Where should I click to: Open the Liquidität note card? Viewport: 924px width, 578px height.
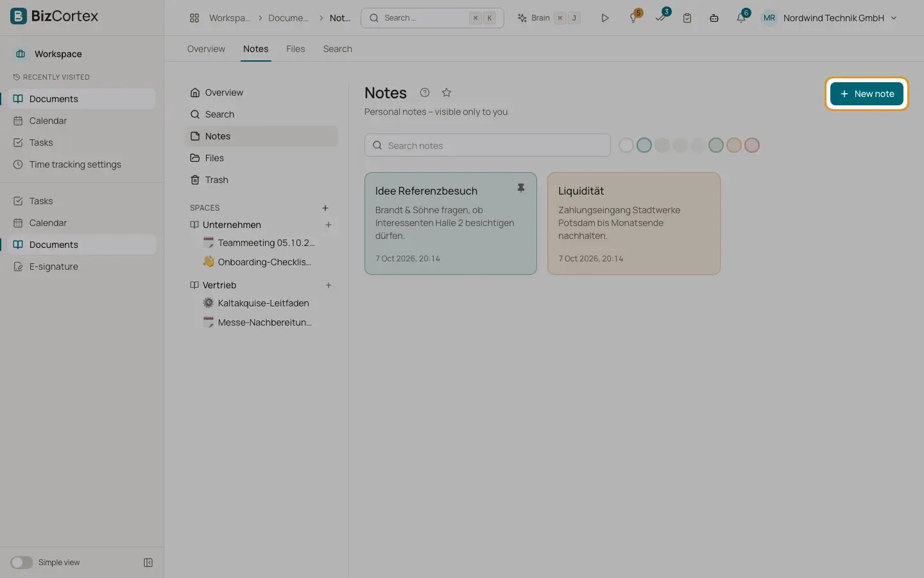(634, 223)
